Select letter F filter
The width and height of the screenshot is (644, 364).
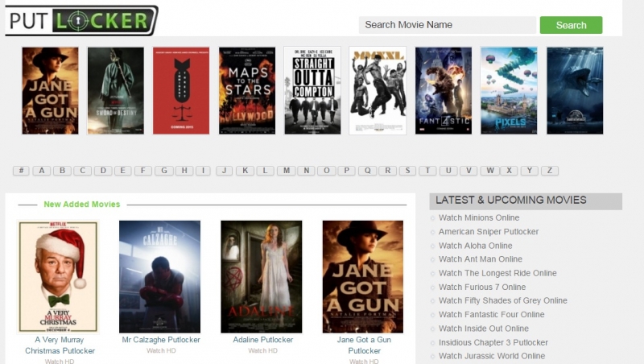pyautogui.click(x=143, y=171)
